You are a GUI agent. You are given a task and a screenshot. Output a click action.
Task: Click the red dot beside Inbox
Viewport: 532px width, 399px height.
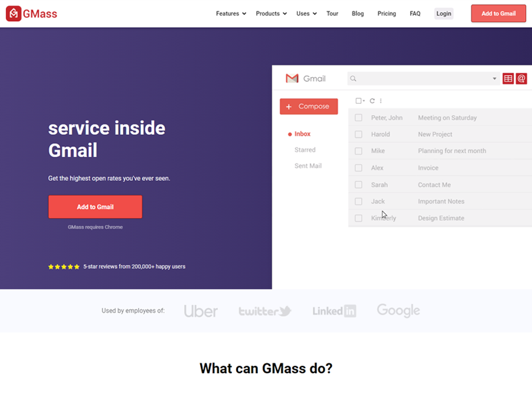coord(290,134)
